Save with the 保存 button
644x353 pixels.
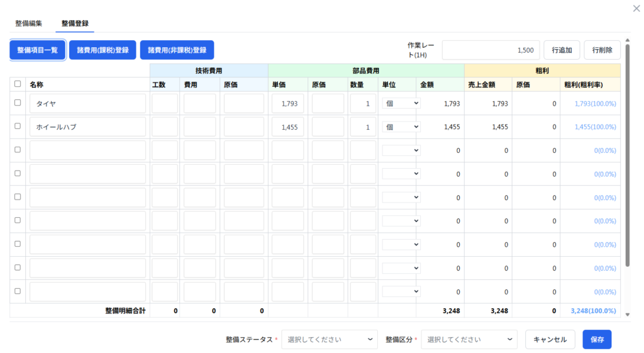(x=597, y=339)
